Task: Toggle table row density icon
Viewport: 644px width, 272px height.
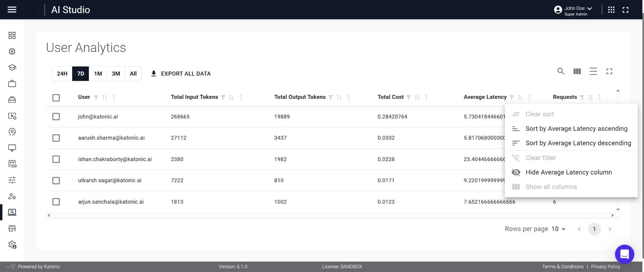Action: [x=593, y=71]
